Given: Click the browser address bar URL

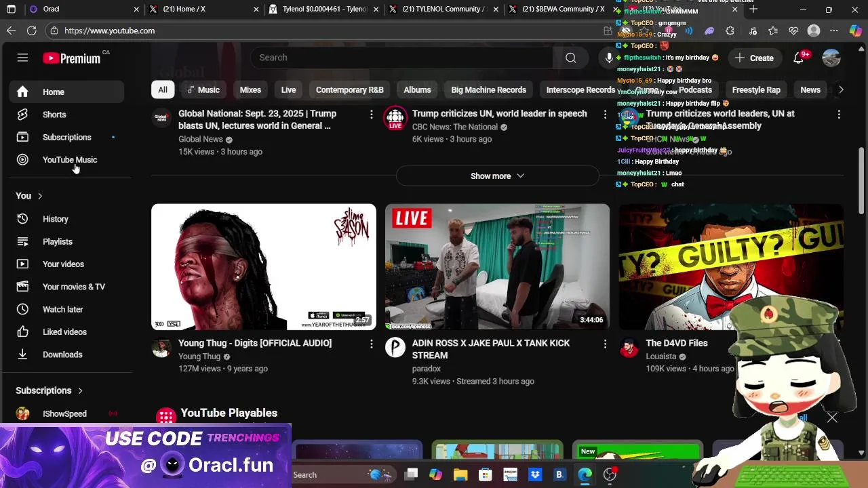Looking at the screenshot, I should [x=110, y=30].
